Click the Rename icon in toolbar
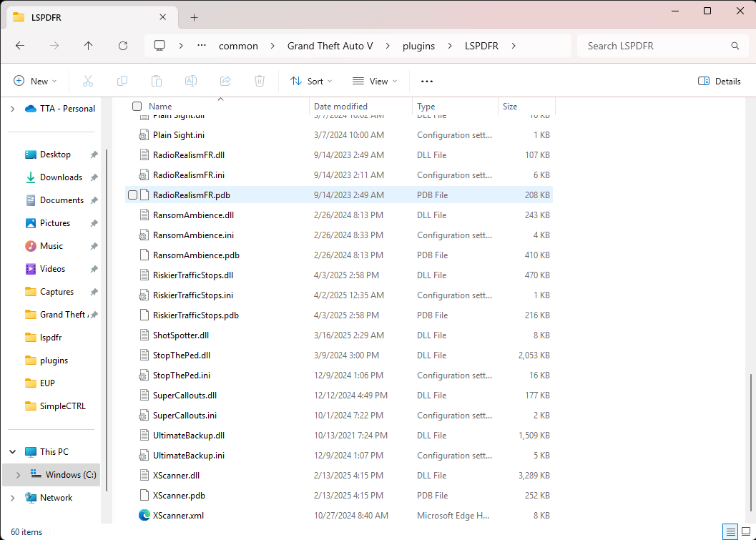The height and width of the screenshot is (540, 756). (x=191, y=81)
